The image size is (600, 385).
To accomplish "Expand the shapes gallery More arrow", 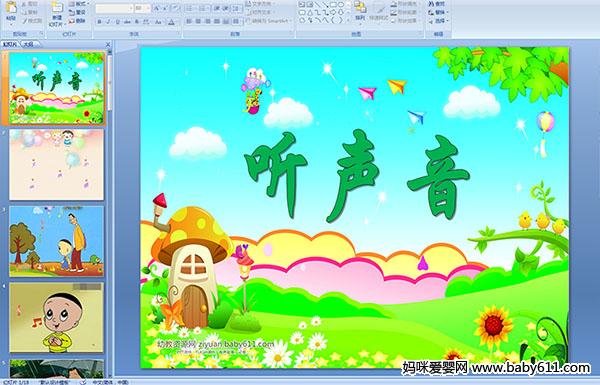I will tap(349, 20).
